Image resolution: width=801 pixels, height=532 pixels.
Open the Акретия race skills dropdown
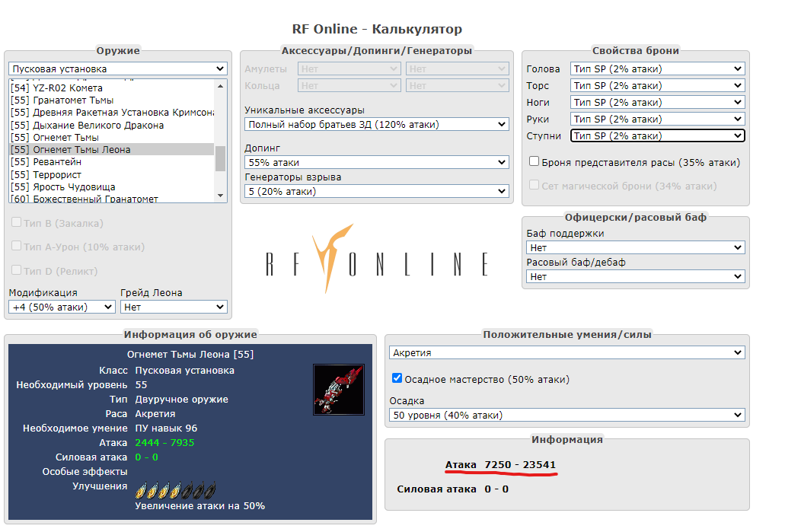(566, 352)
